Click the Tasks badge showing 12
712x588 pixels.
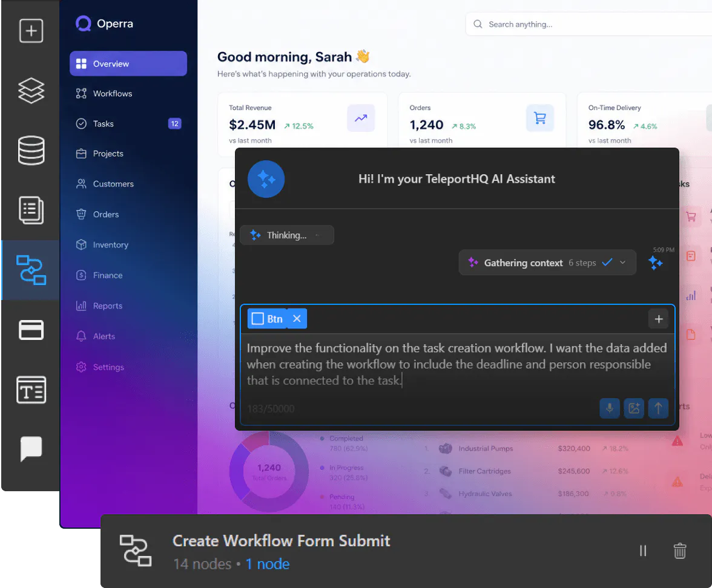(175, 123)
